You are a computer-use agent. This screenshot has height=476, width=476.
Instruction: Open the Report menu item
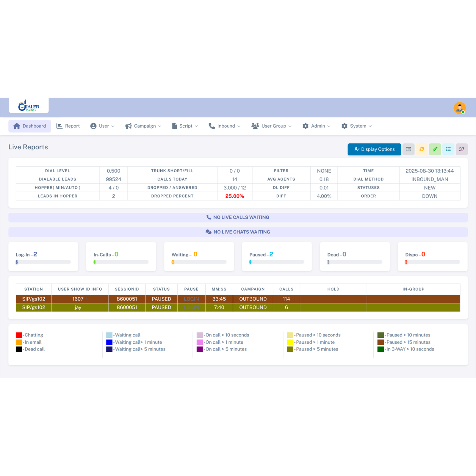coord(68,126)
